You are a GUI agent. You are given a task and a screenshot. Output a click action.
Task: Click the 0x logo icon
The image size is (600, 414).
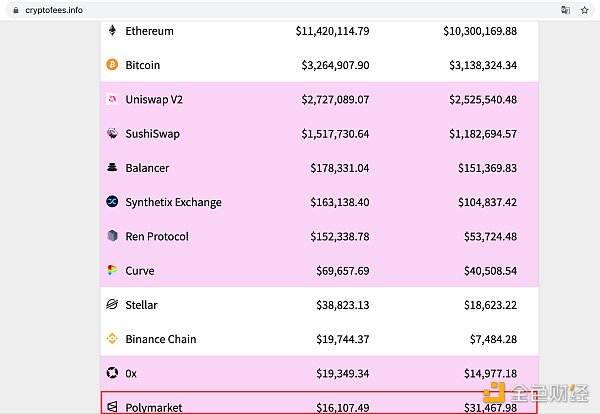(x=112, y=373)
